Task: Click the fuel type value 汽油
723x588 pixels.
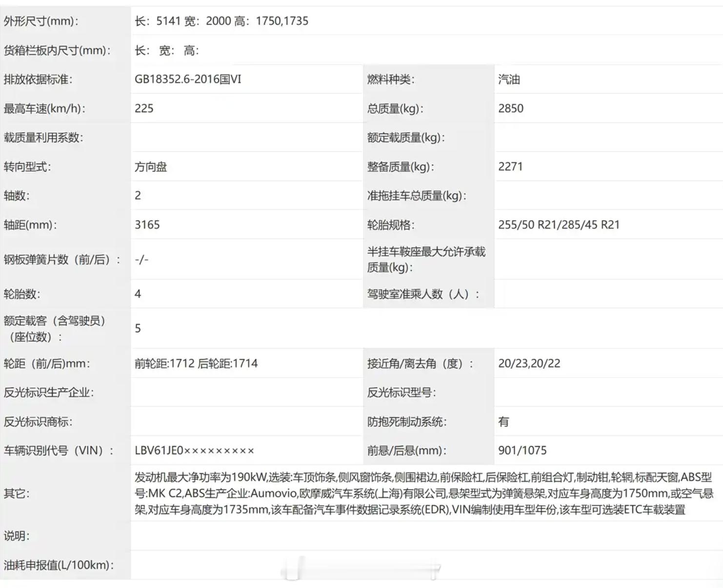Action: (509, 79)
